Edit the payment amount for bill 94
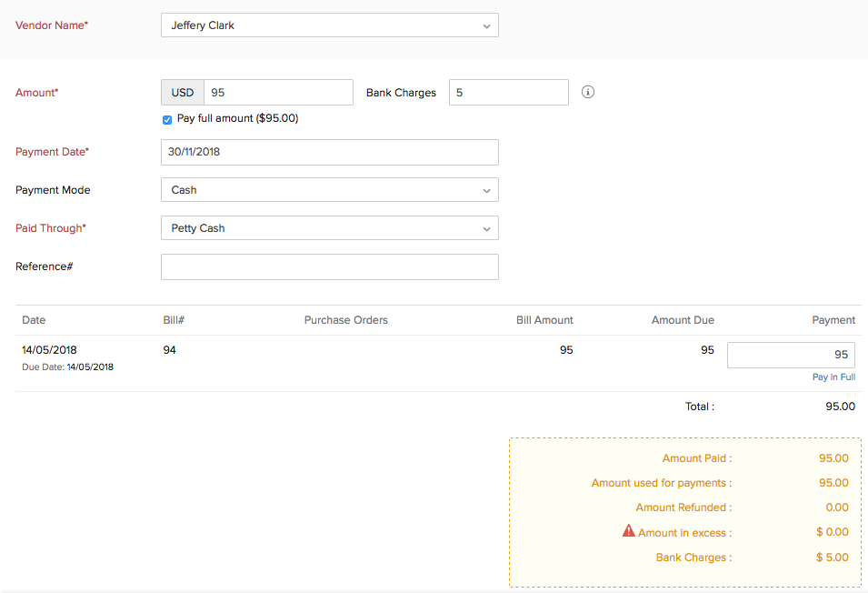868x593 pixels. [791, 355]
